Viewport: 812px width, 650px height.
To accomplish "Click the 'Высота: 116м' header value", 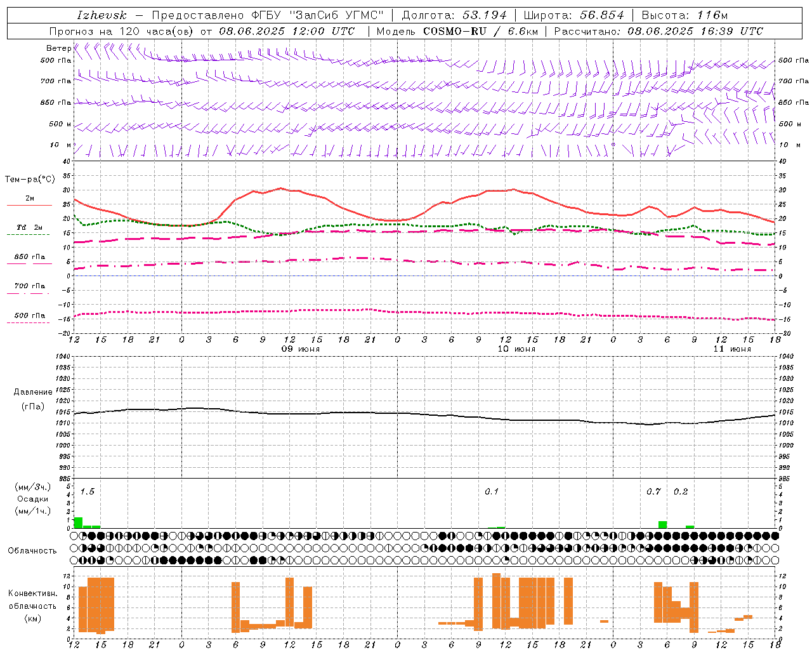I will coord(684,15).
